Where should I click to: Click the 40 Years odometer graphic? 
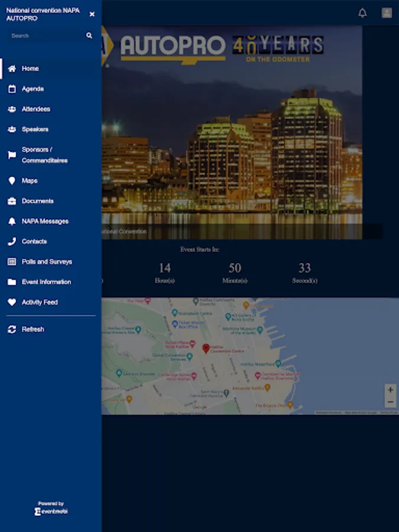pos(278,48)
